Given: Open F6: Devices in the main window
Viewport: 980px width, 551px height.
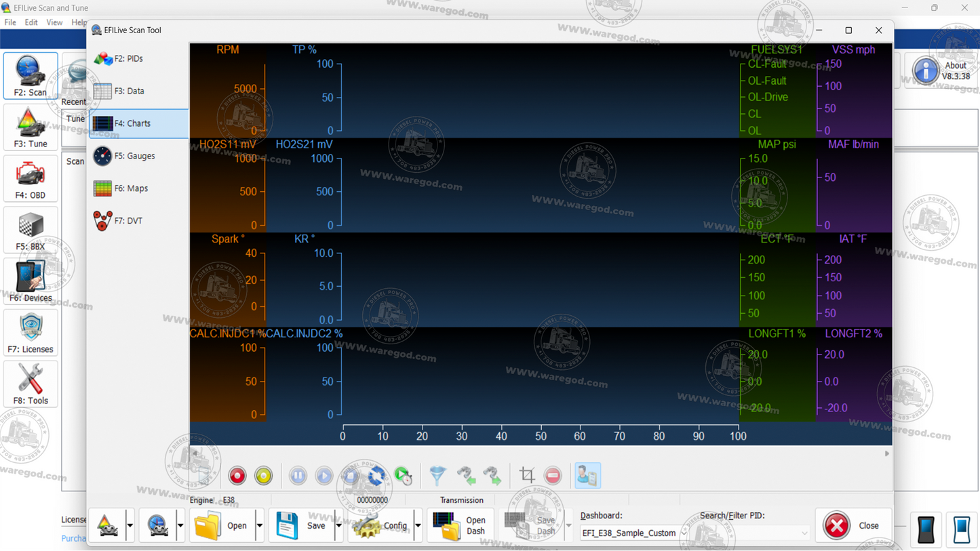Looking at the screenshot, I should pos(31,281).
